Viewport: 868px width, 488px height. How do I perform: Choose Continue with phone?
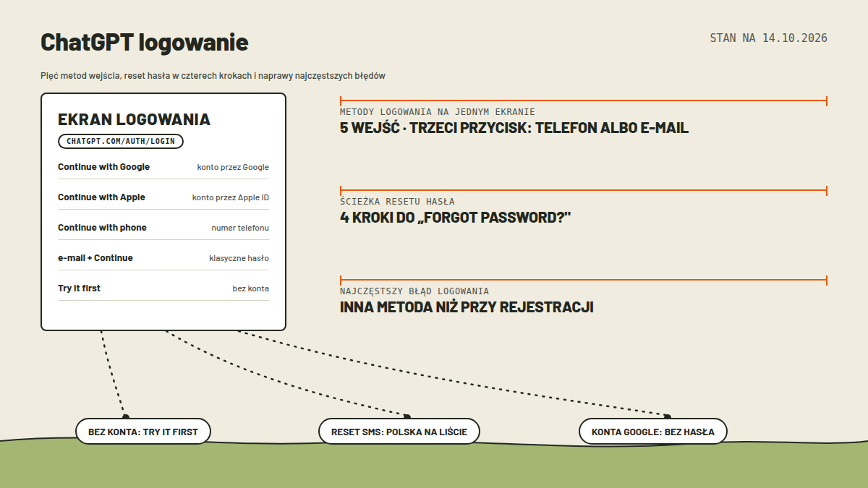pyautogui.click(x=102, y=228)
